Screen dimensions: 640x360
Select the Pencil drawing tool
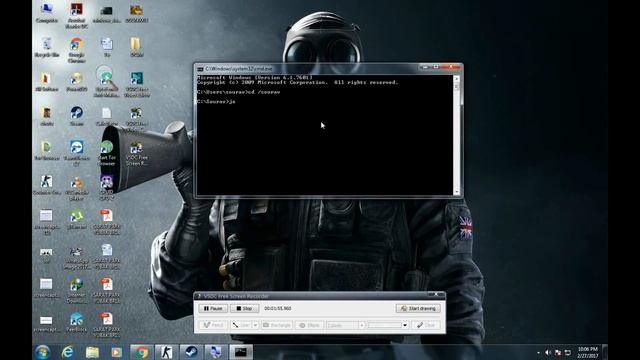pyautogui.click(x=213, y=325)
